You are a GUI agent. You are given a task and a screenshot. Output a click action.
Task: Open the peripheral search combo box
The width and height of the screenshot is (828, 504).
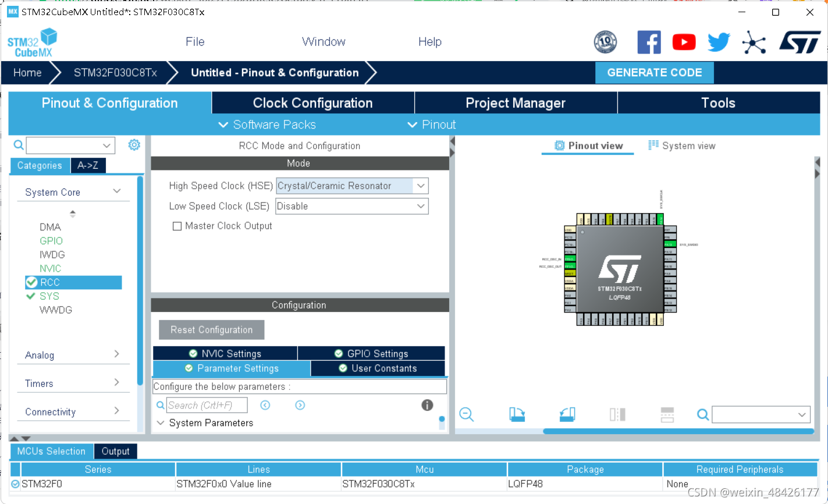point(70,145)
